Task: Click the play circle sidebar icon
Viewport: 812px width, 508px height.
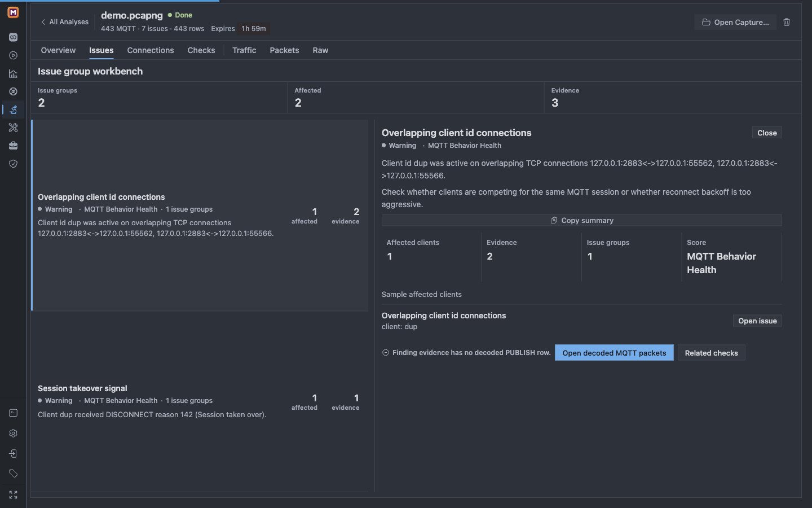Action: (x=13, y=55)
